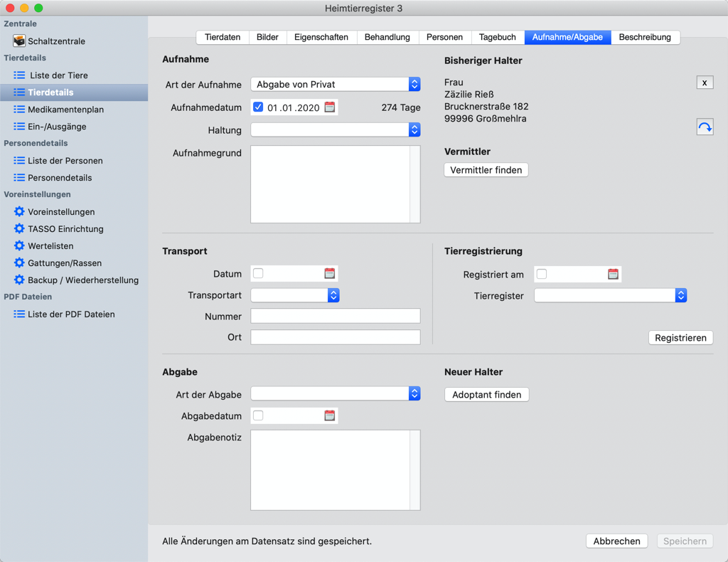The width and height of the screenshot is (728, 562).
Task: Uncheck the Aufnahmedatum checkbox
Action: (x=258, y=107)
